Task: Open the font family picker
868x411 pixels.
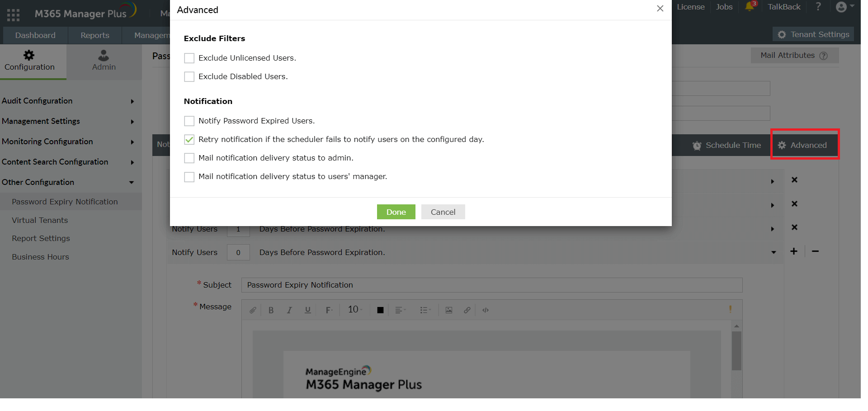Action: point(329,310)
